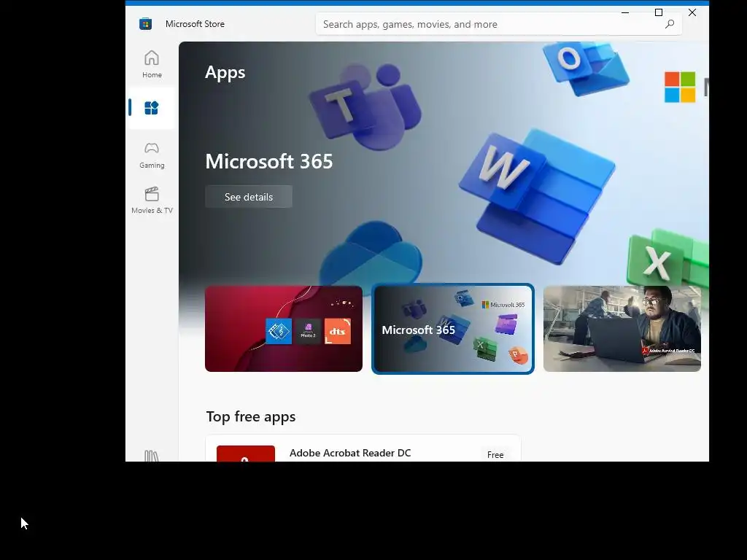Focus the search apps and games field
The image size is (747, 560).
(498, 24)
